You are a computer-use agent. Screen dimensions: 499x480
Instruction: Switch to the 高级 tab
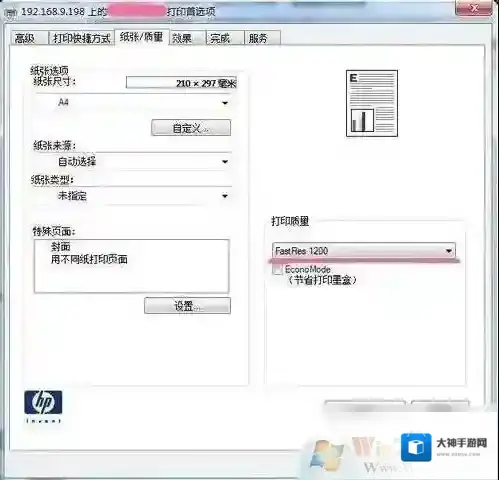point(29,38)
